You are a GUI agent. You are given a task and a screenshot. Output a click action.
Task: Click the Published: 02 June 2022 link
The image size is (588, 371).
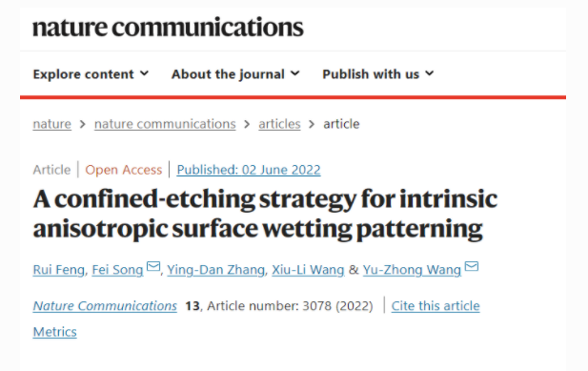coord(249,170)
